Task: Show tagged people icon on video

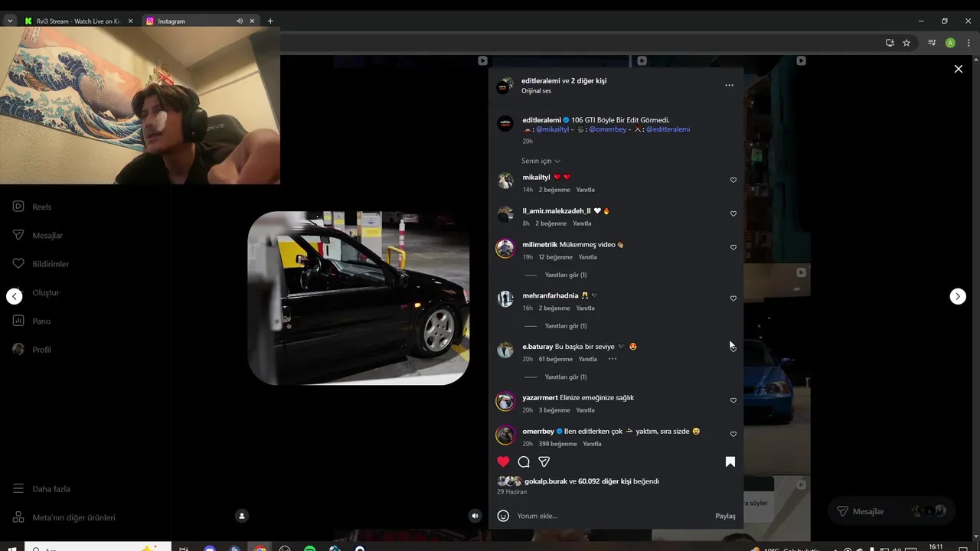Action: [x=242, y=516]
